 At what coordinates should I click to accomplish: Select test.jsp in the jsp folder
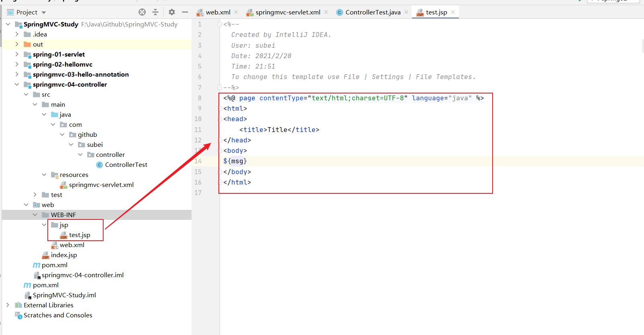pyautogui.click(x=79, y=235)
